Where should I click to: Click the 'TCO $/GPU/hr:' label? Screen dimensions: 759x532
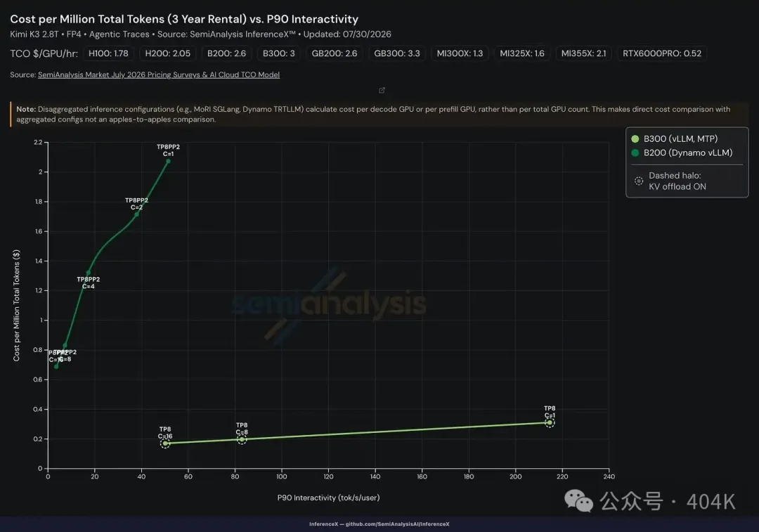click(x=44, y=53)
